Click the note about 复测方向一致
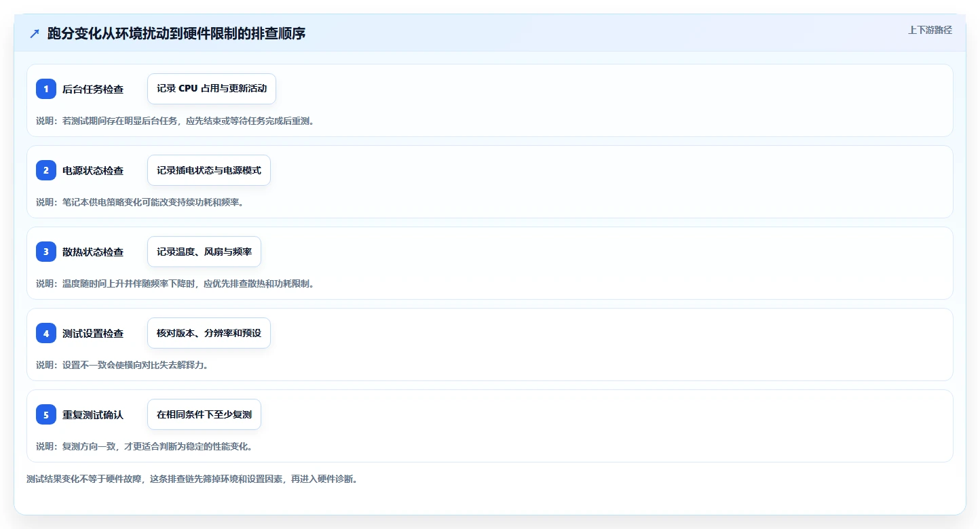This screenshot has width=980, height=529. pyautogui.click(x=145, y=446)
